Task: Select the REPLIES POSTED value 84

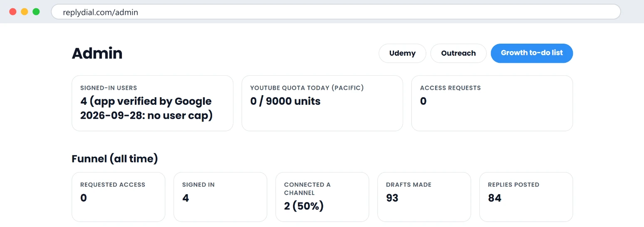Action: (x=495, y=198)
